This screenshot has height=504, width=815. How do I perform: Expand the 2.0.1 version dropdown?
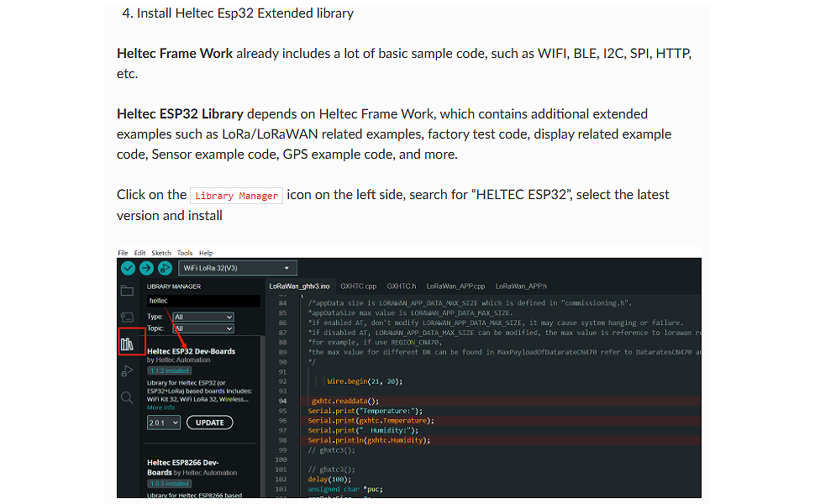pos(164,423)
